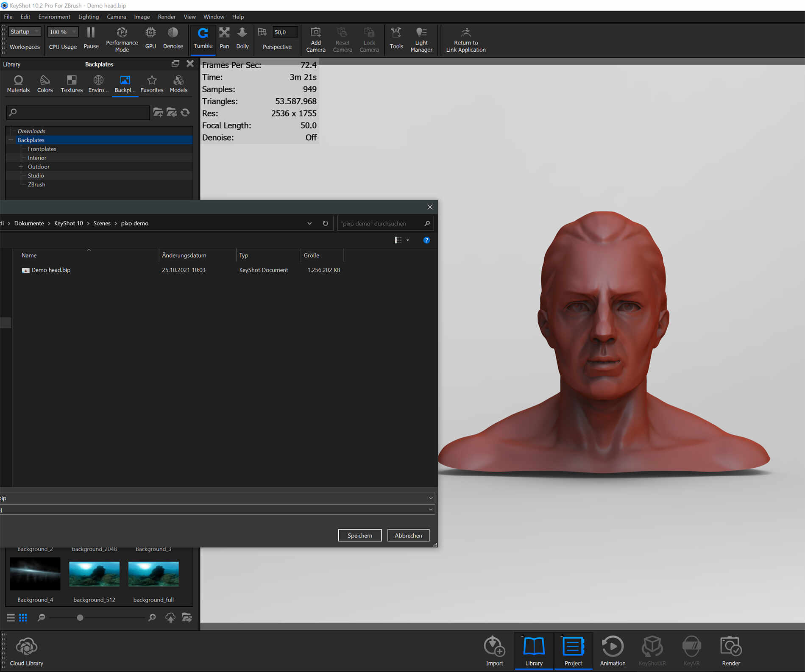Select the Demo head.bip file
The height and width of the screenshot is (672, 805).
pyautogui.click(x=50, y=270)
